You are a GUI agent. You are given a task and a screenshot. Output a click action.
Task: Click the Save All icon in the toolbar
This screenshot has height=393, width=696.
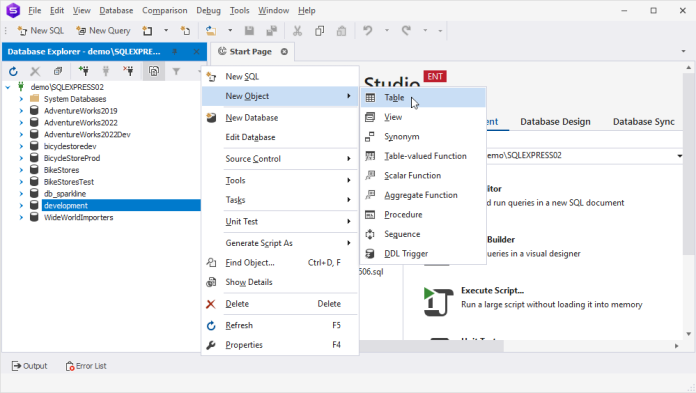[x=271, y=31]
